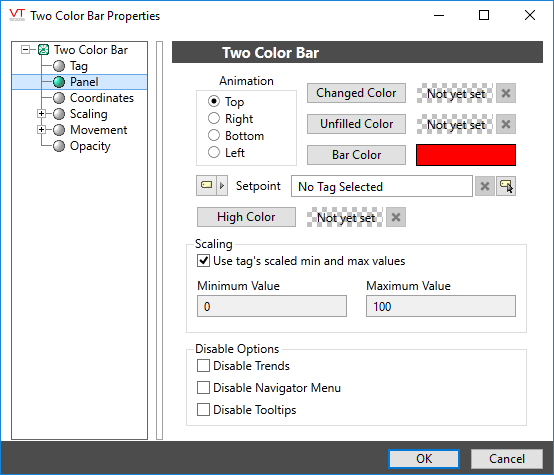This screenshot has height=475, width=554.
Task: Expand the Movement tree node
Action: (x=41, y=130)
